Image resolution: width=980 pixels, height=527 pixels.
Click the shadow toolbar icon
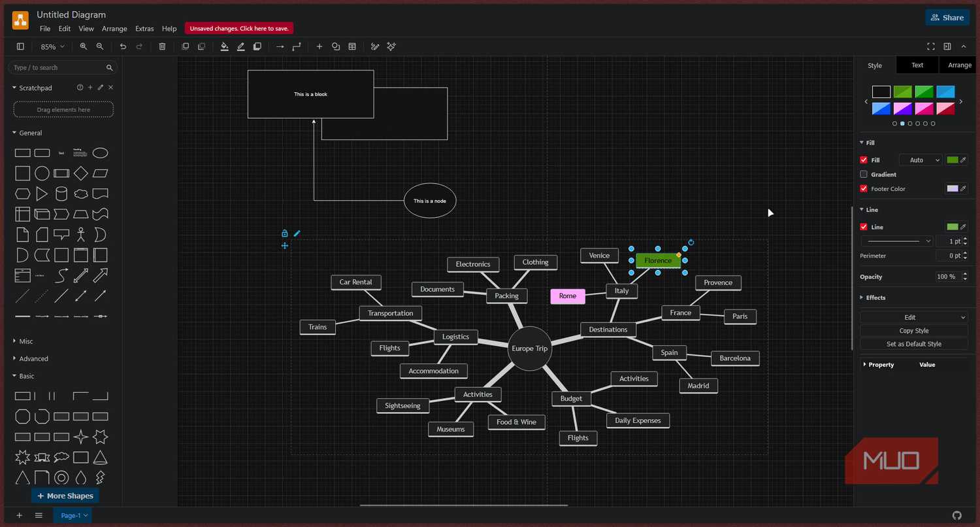click(x=257, y=46)
